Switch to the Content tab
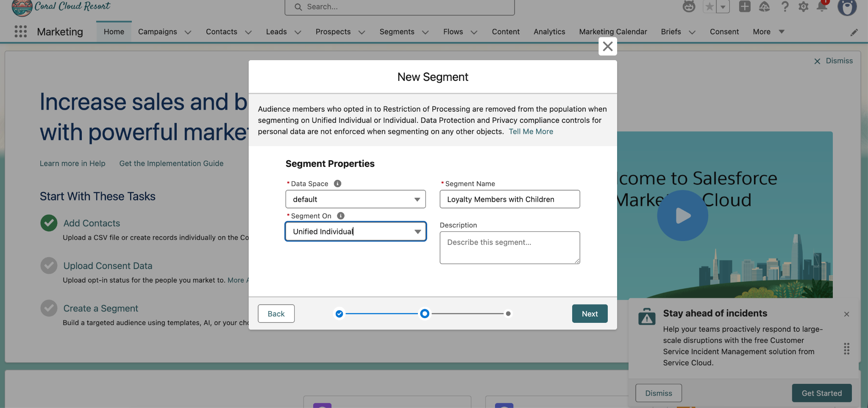This screenshot has width=868, height=408. [506, 32]
